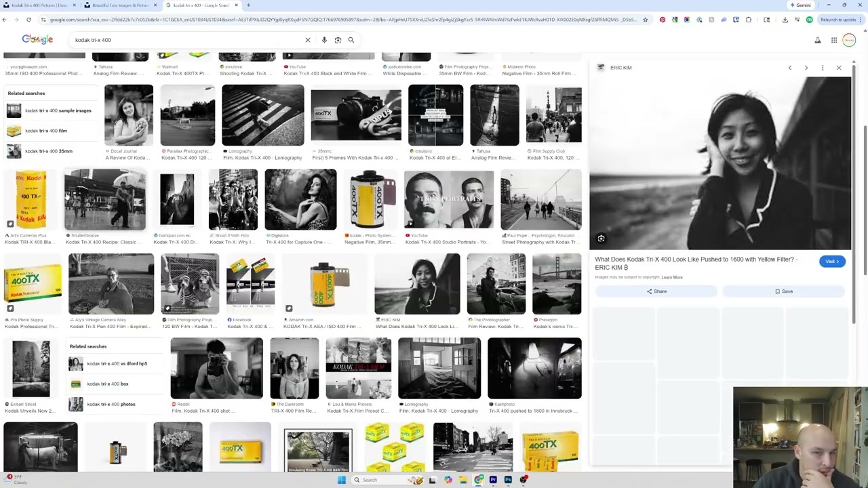
Task: Open Tri-X Portraits YouTube thumbnail
Action: pyautogui.click(x=449, y=199)
